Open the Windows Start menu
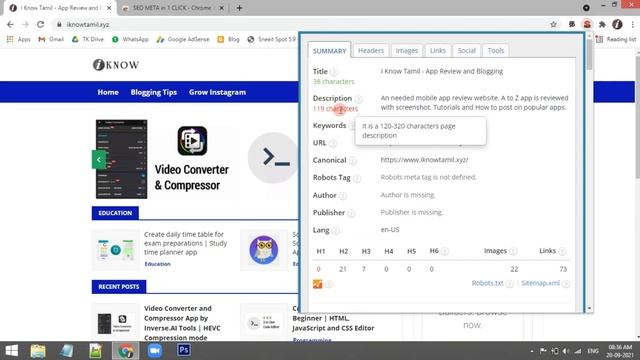 [x=11, y=351]
